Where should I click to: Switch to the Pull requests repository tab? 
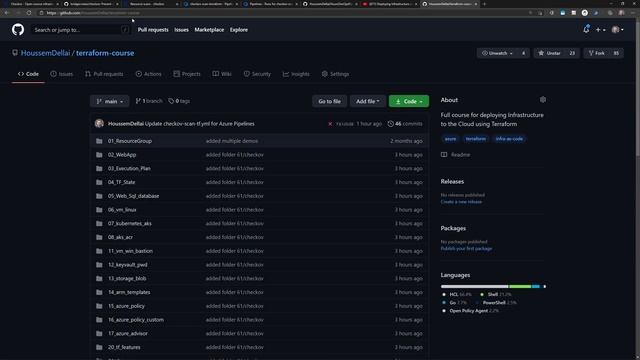point(104,74)
